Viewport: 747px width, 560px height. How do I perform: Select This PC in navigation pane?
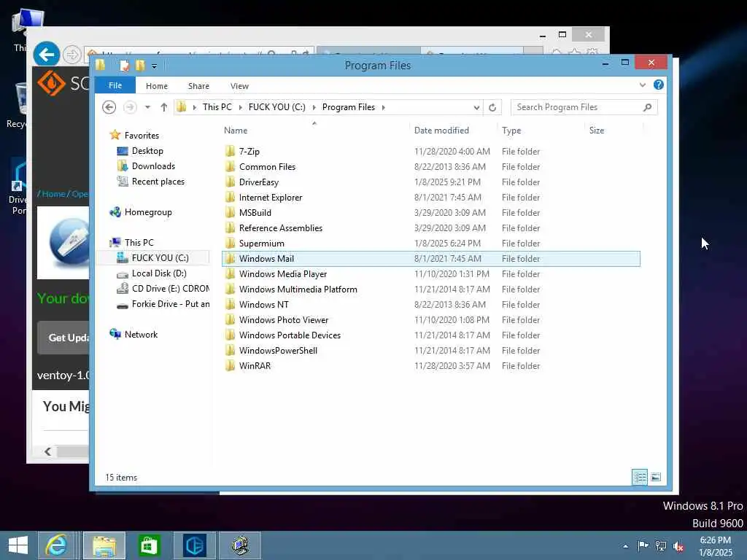(x=139, y=243)
